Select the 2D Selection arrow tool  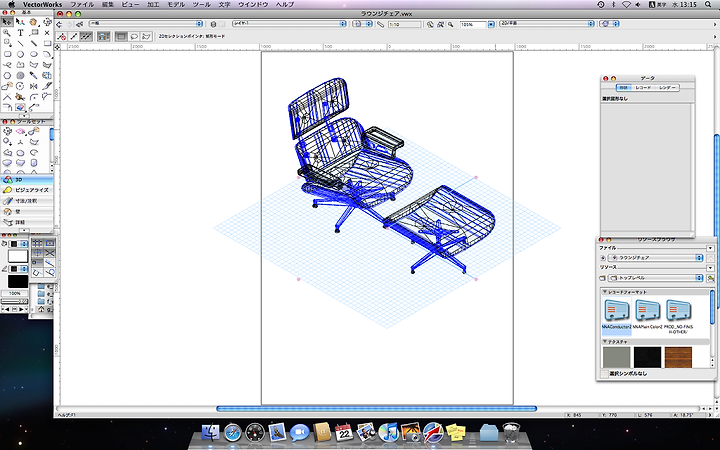tap(7, 22)
